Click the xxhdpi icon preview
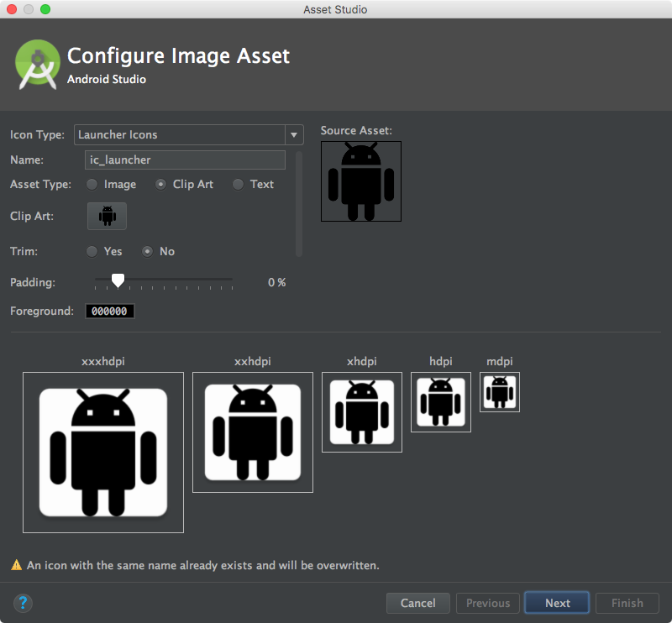The height and width of the screenshot is (623, 672). (253, 432)
